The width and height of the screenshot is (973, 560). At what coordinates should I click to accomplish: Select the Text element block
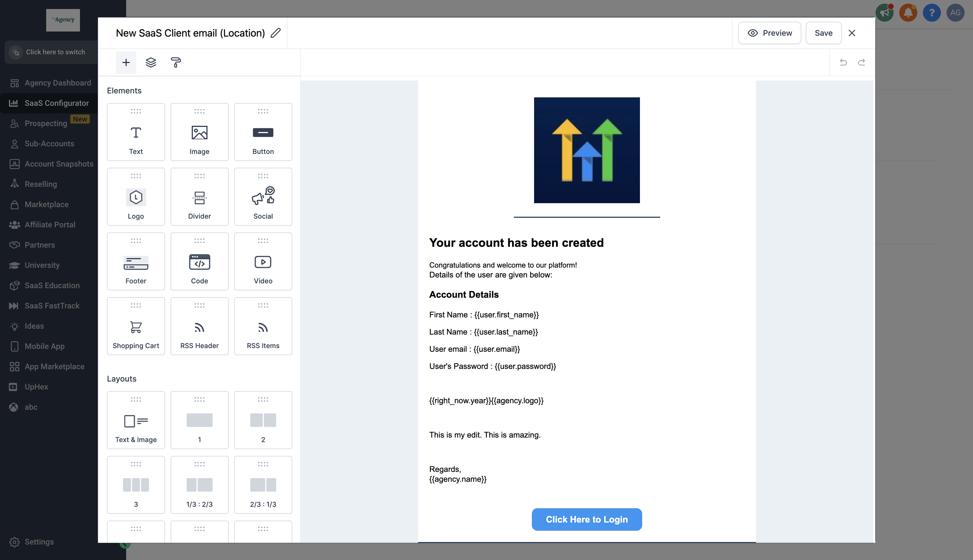136,132
